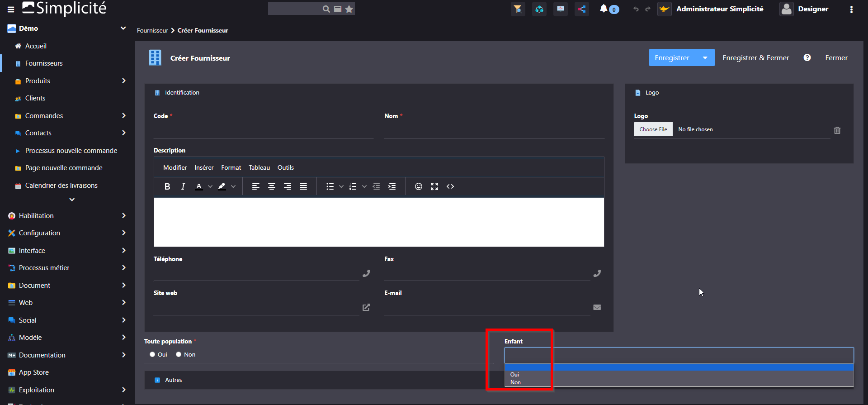Image resolution: width=868 pixels, height=405 pixels.
Task: Delete the logo file with trash icon
Action: [x=837, y=130]
